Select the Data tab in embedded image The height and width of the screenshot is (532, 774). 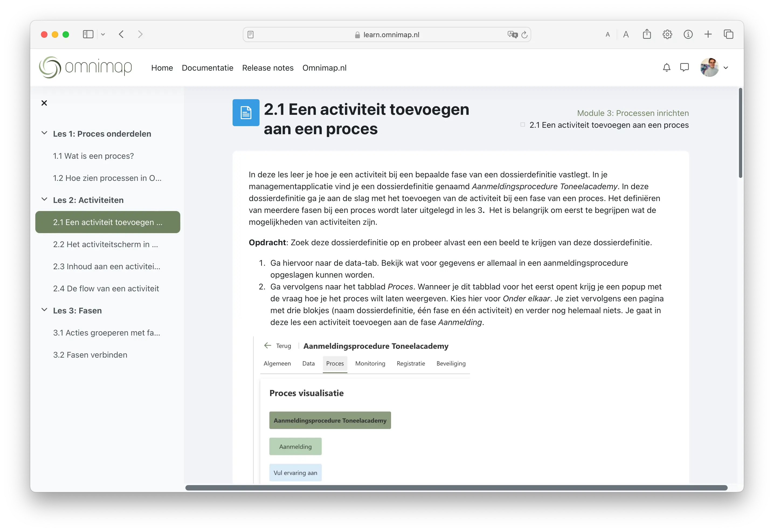(x=308, y=363)
